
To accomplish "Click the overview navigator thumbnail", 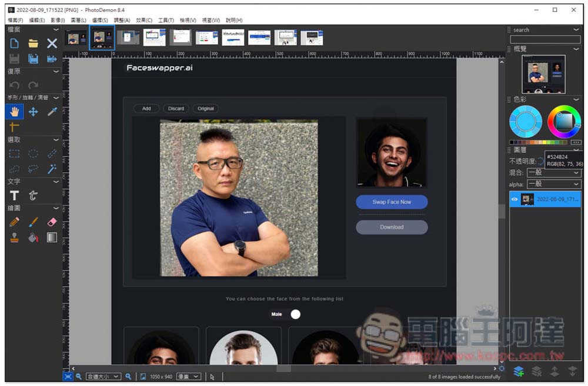I will click(543, 74).
